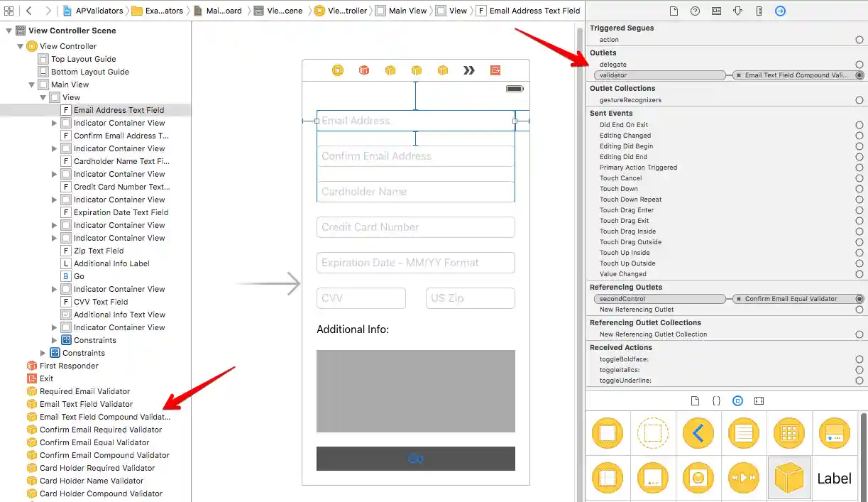Screen dimensions: 868x502
Task: Click the Go button in the canvas
Action: (415, 459)
